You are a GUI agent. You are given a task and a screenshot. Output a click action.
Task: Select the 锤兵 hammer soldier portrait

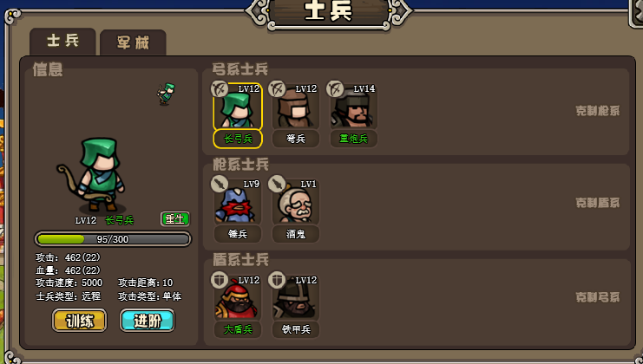(238, 202)
